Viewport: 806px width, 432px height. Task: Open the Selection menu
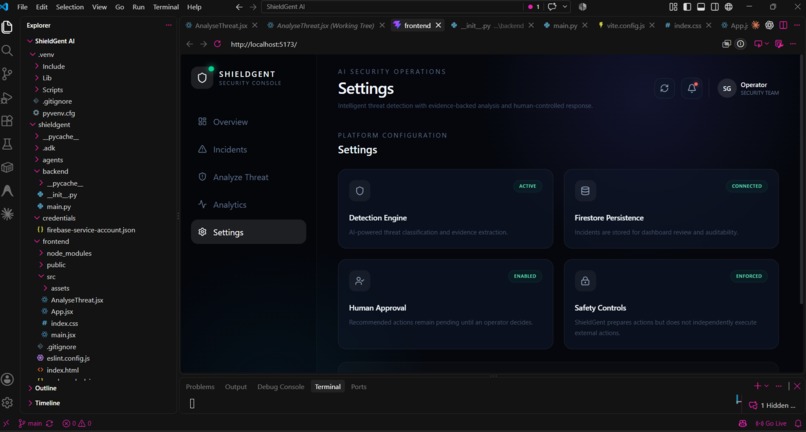[x=70, y=7]
